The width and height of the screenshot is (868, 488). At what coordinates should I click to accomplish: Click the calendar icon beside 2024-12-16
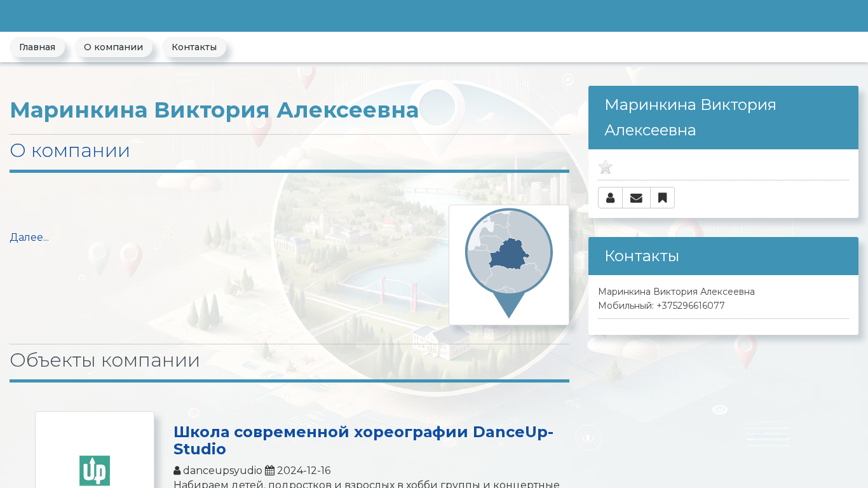coord(269,471)
